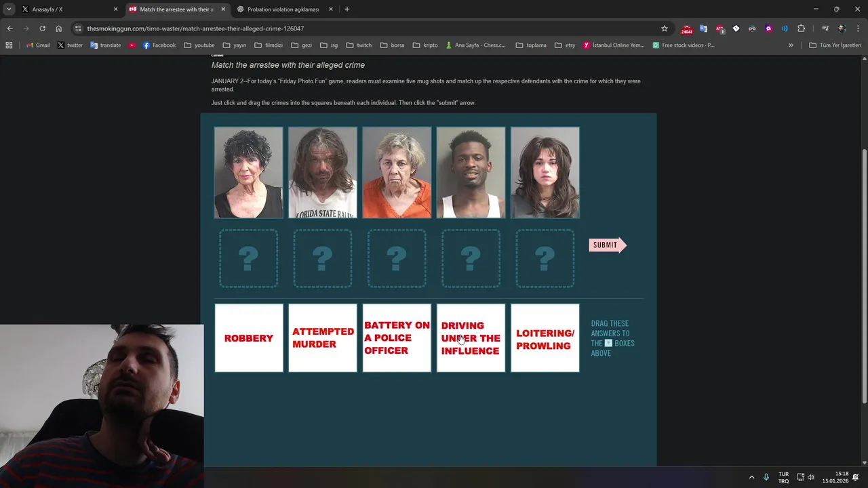Expand the youtube bookmarks folder
Image resolution: width=868 pixels, height=488 pixels.
[199, 45]
